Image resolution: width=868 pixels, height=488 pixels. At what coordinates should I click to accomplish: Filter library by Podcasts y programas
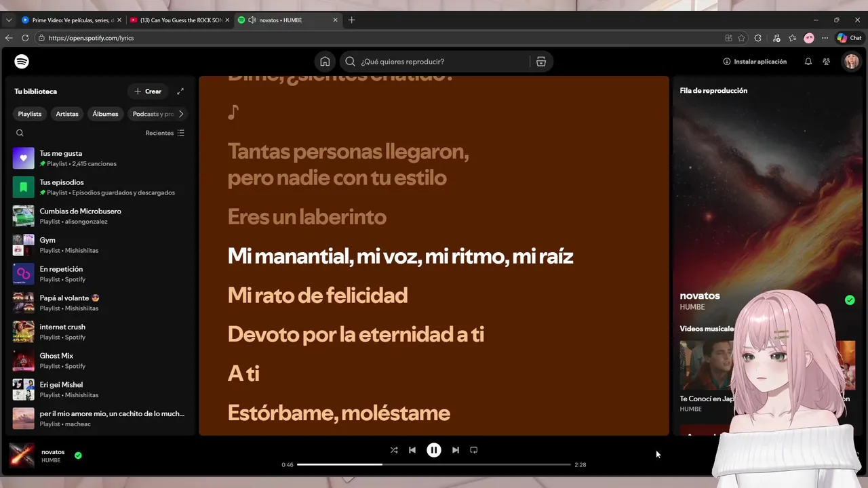[x=153, y=114]
